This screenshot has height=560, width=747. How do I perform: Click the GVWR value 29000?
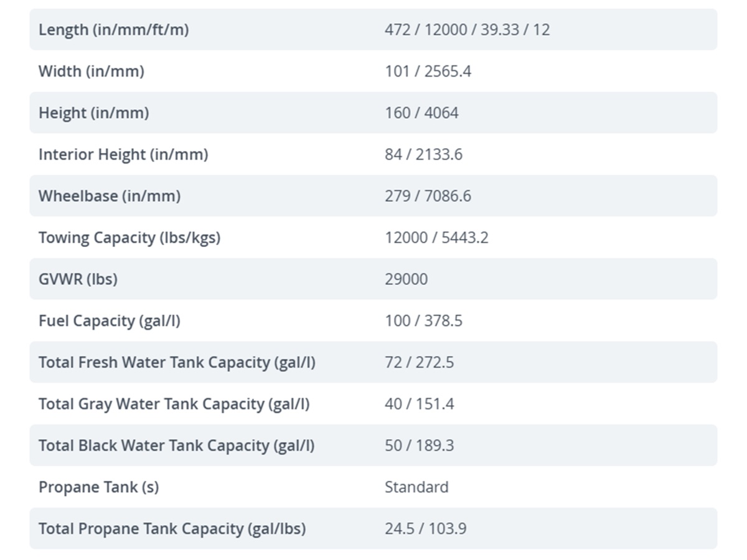(x=406, y=279)
